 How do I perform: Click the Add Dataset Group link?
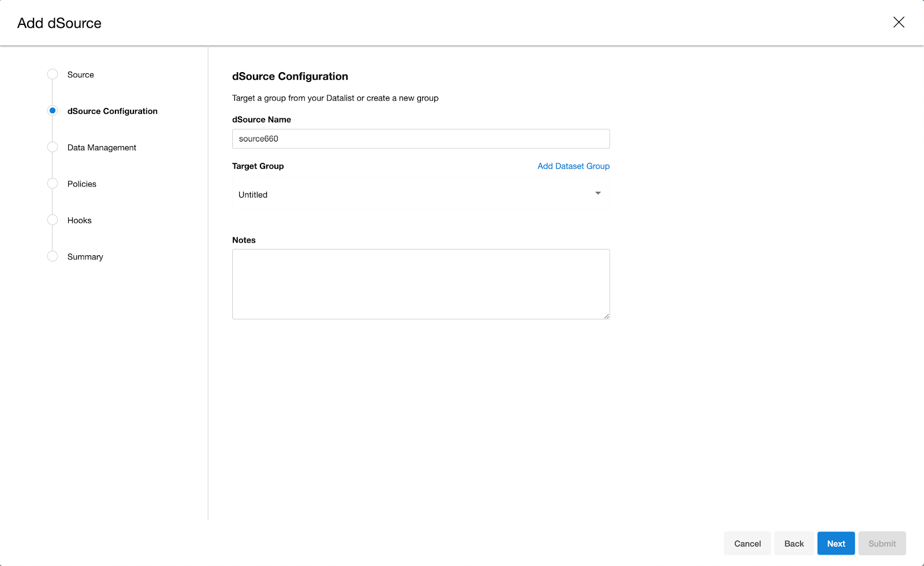pos(573,166)
